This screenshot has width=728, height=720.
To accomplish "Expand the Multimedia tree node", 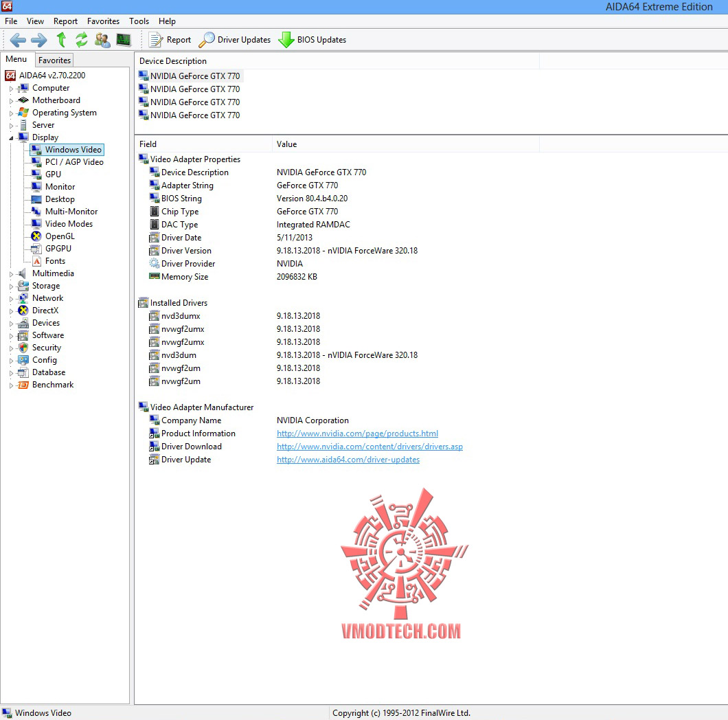I will [11, 274].
